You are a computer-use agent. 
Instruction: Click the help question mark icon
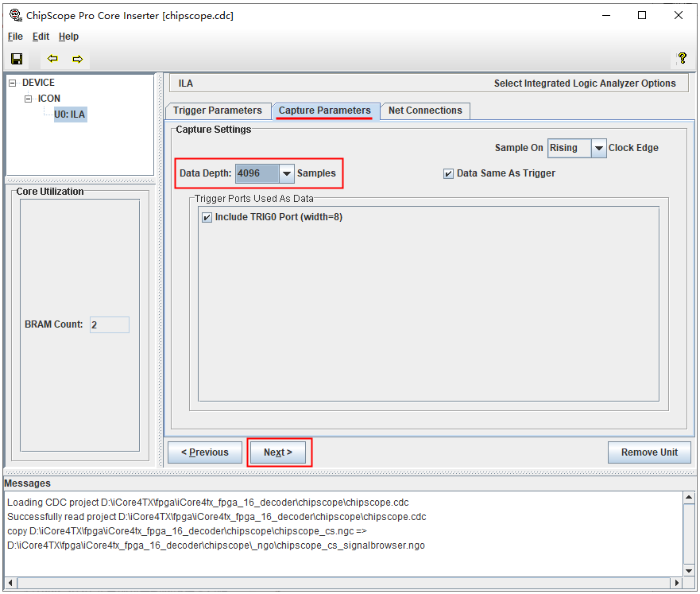click(x=682, y=59)
